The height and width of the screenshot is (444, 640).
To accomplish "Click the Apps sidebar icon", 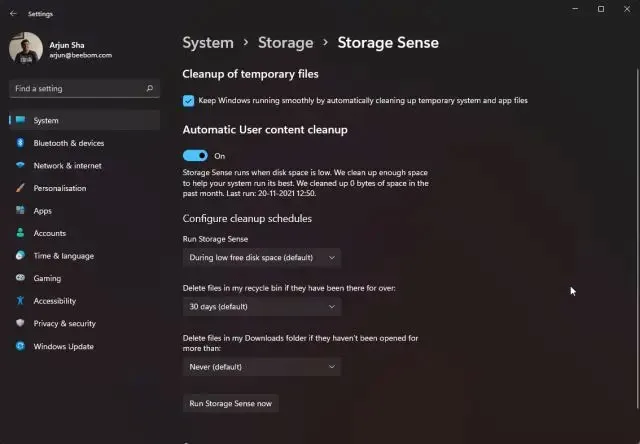I will pyautogui.click(x=20, y=211).
